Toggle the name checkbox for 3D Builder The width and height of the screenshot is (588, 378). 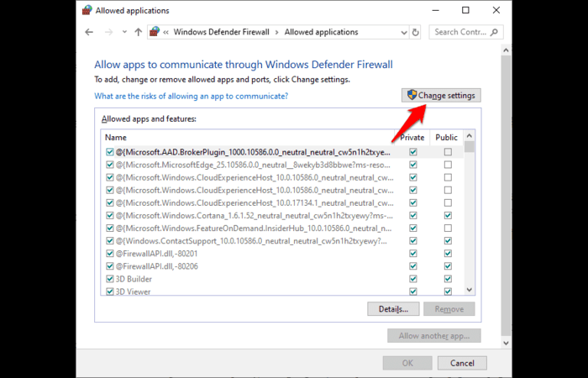click(x=110, y=279)
